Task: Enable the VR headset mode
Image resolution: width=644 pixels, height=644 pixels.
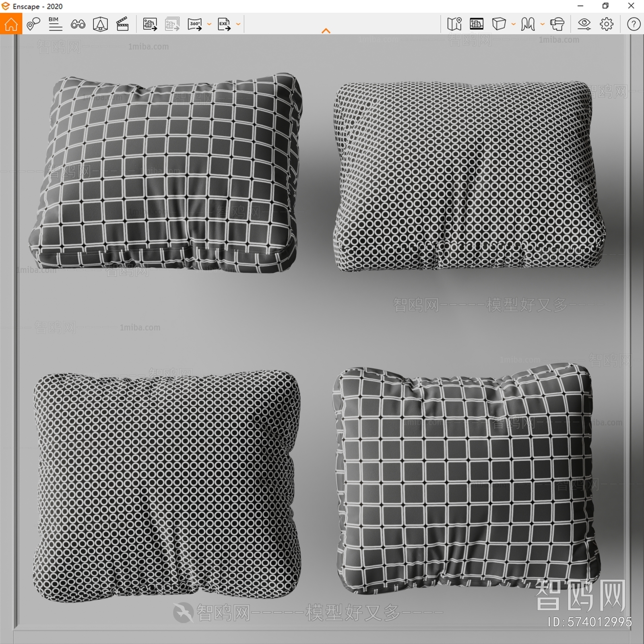Action: tap(557, 24)
